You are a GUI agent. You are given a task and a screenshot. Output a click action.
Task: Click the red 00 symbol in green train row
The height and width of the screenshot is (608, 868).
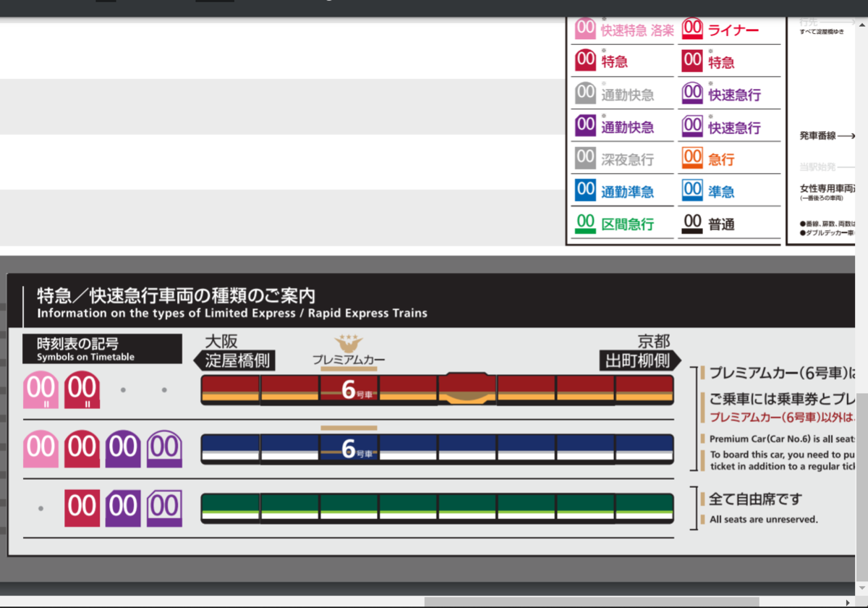click(x=82, y=508)
